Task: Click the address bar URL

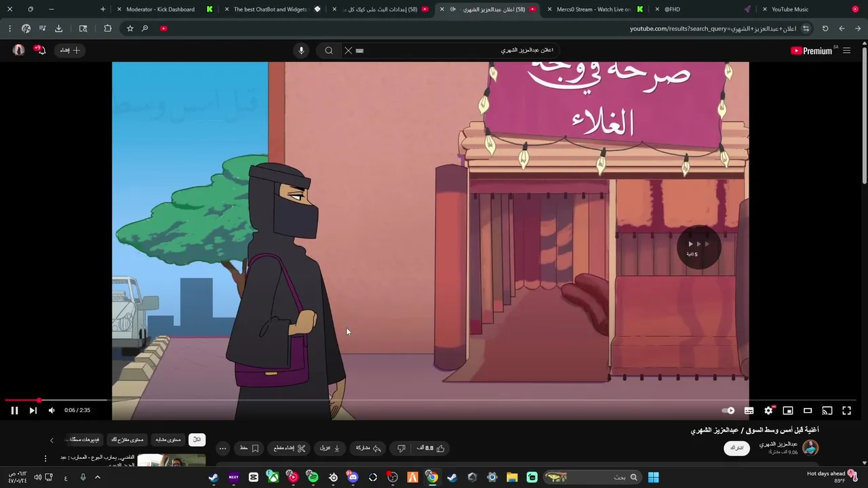Action: point(714,28)
